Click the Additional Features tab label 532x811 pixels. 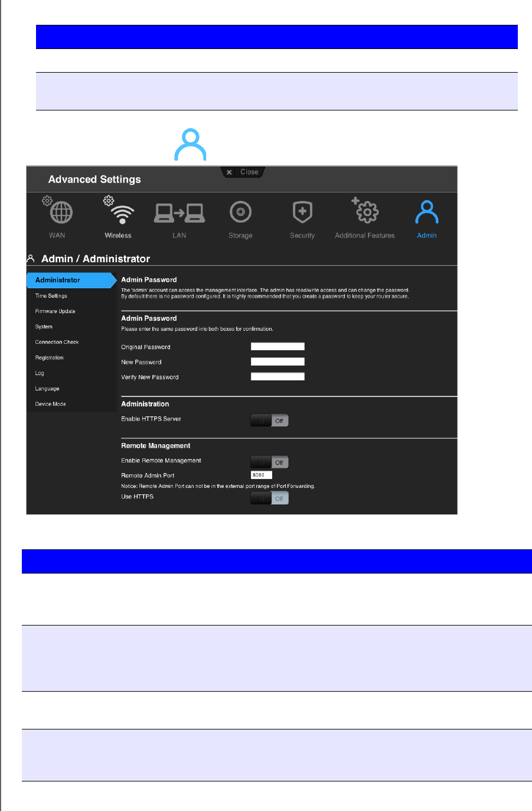pos(365,236)
